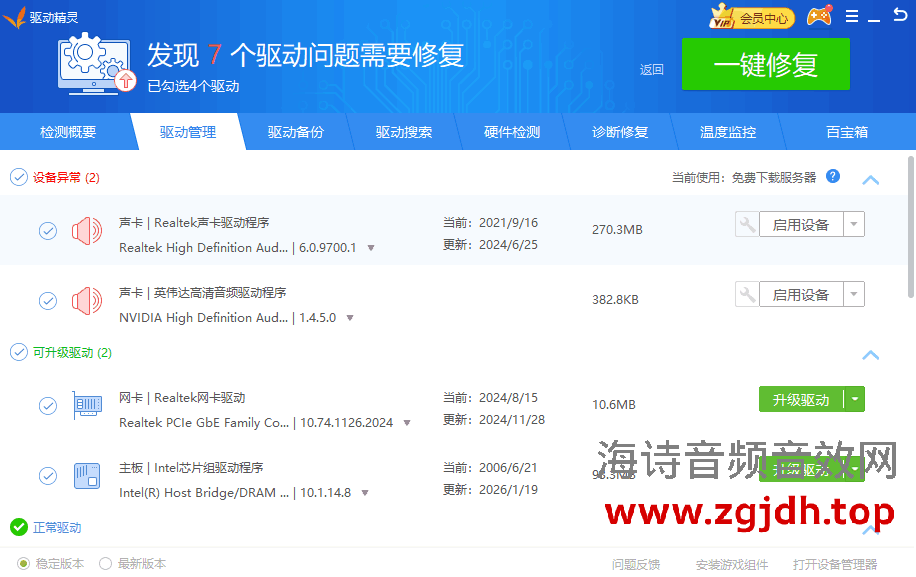
Task: Click the green check 正常驱动 icon
Action: tap(19, 527)
